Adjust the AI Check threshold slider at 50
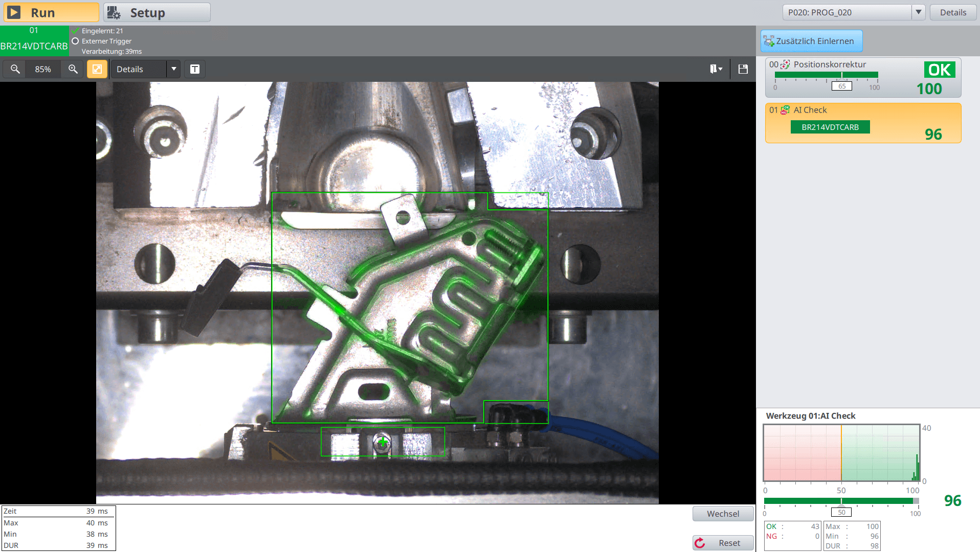The width and height of the screenshot is (980, 552). 841,502
